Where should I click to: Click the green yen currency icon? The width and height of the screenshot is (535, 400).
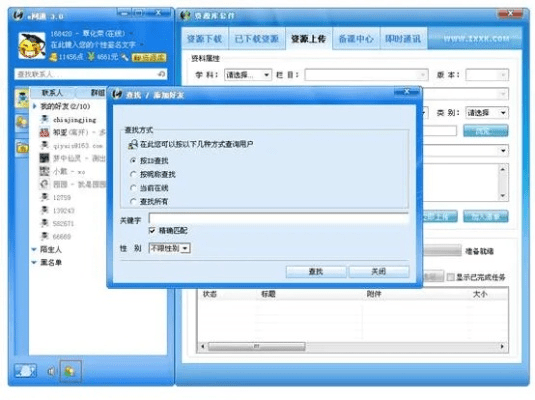[x=91, y=57]
